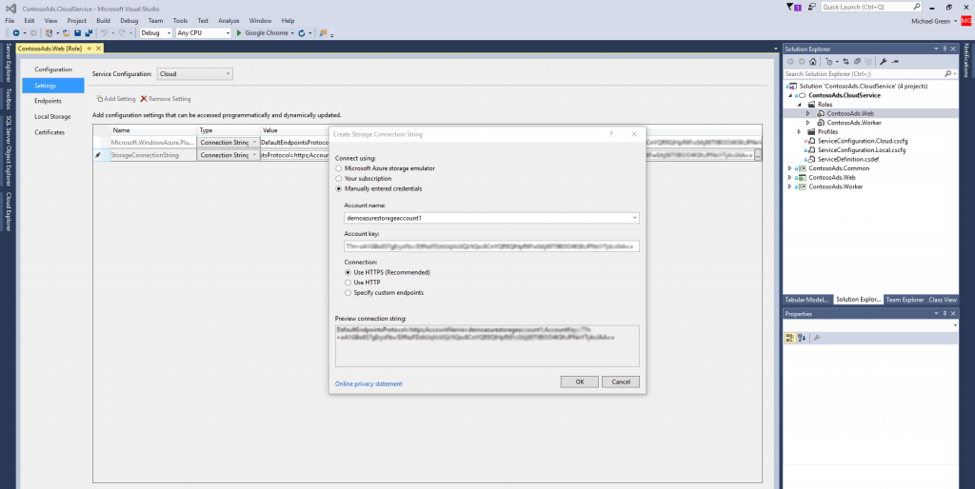Open Account name combo box dropdown
Viewport: 975px width, 489px height.
(634, 218)
